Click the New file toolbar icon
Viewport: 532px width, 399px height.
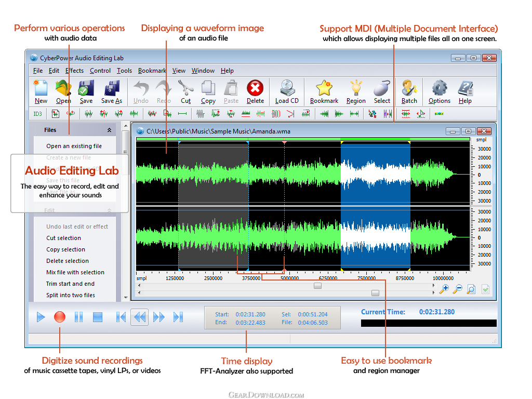(x=41, y=88)
